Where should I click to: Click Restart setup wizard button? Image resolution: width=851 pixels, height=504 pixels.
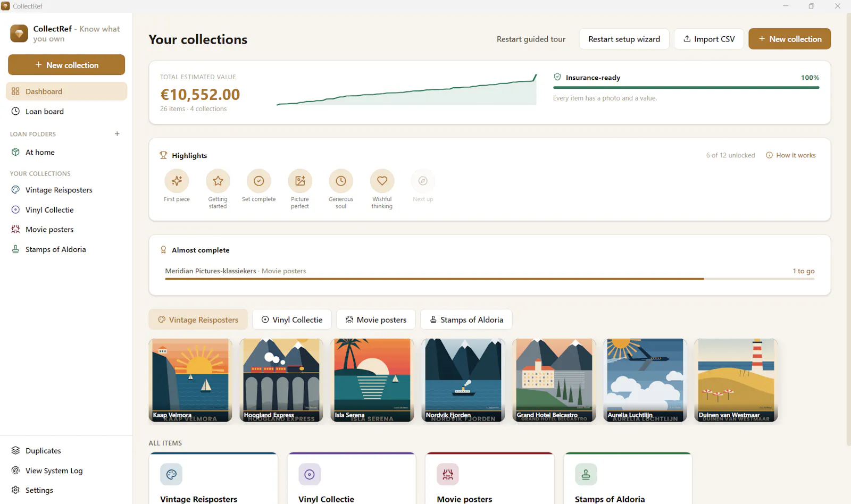click(624, 39)
